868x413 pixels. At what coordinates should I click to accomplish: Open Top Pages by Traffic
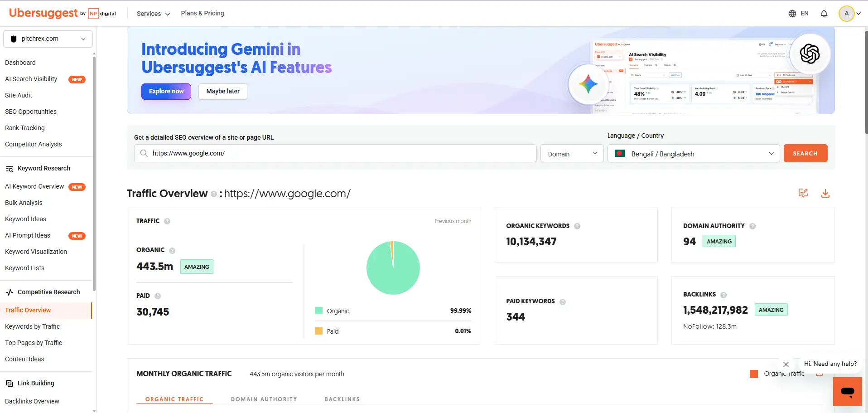(x=34, y=343)
